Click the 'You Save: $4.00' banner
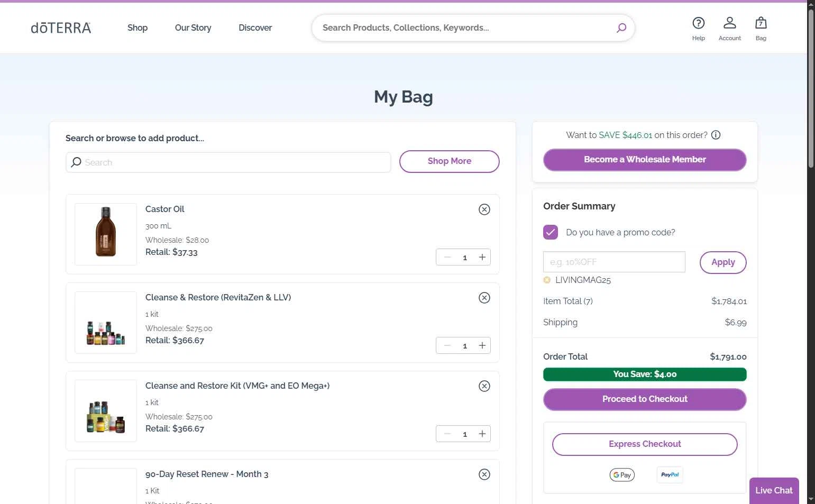This screenshot has height=504, width=815. pos(645,374)
